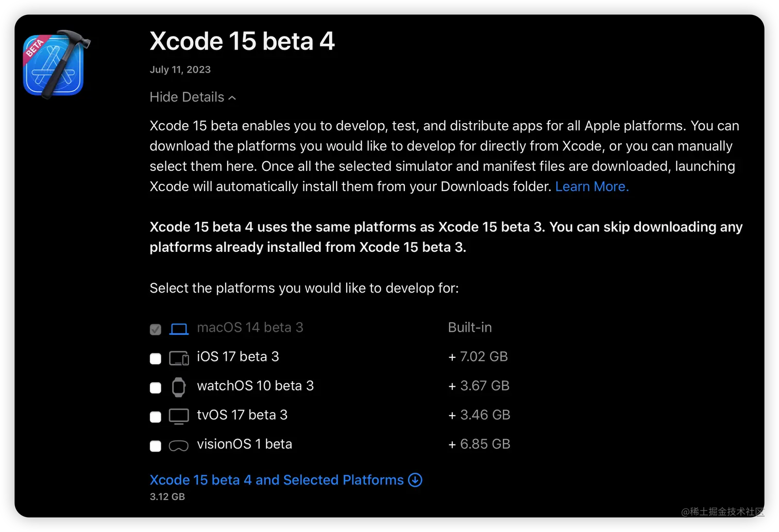Click the Xcode 15 beta 4 heading
The image size is (779, 532).
(x=242, y=41)
